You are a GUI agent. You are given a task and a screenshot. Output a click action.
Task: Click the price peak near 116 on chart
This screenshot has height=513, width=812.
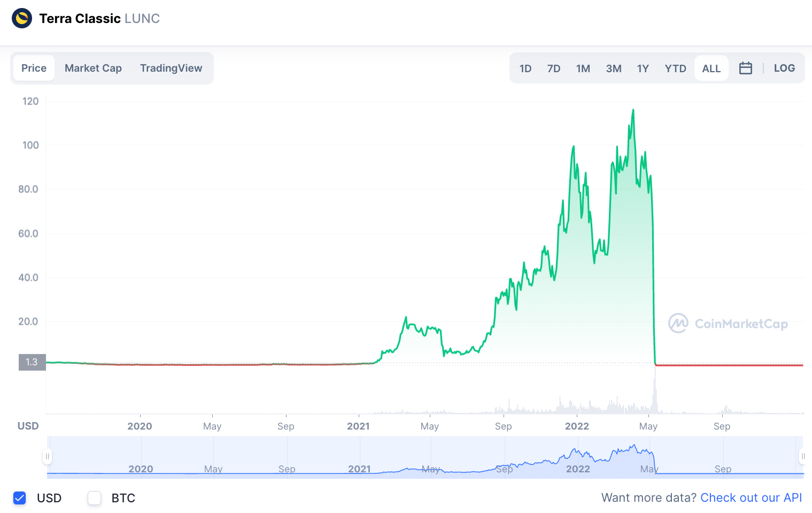pos(633,111)
